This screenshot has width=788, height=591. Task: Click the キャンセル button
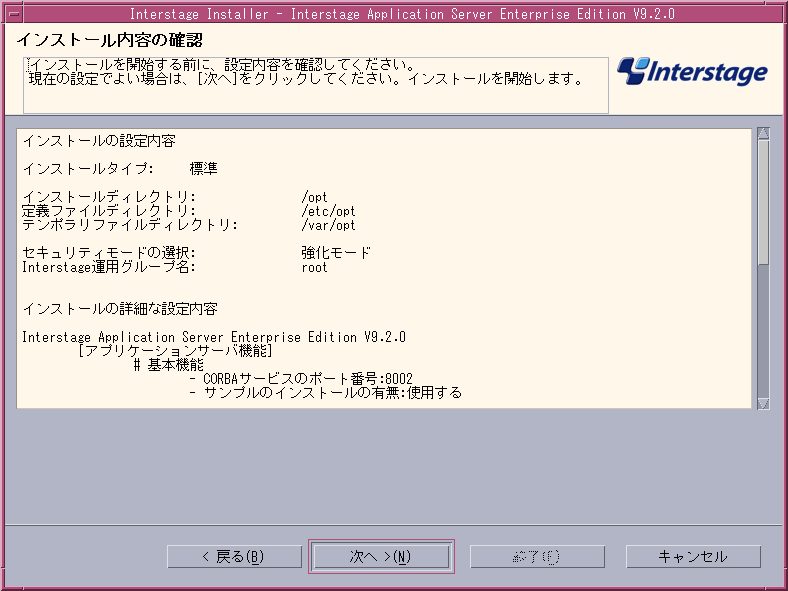coord(693,556)
